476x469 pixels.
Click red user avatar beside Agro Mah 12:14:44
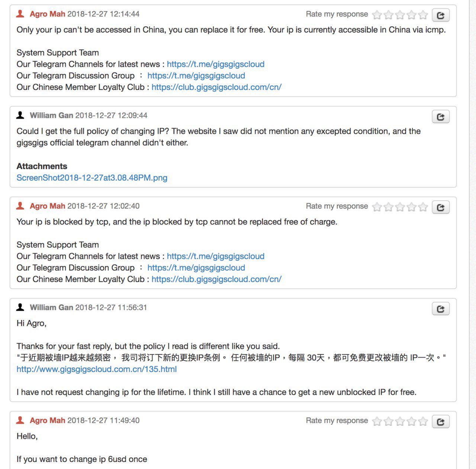pyautogui.click(x=20, y=14)
